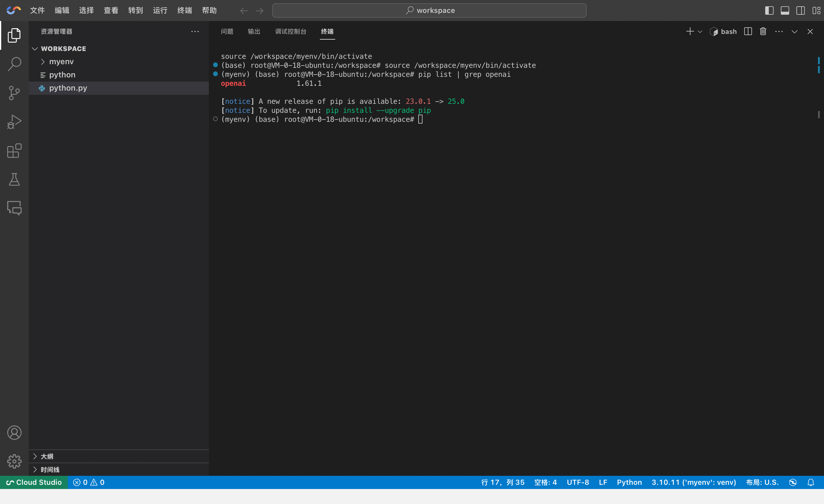
Task: Open the python.py file
Action: click(119, 88)
